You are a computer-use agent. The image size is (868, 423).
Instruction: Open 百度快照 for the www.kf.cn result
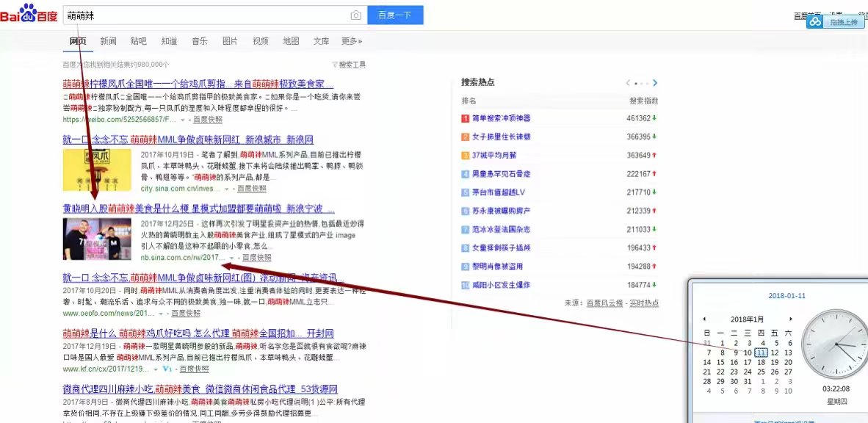click(x=195, y=369)
